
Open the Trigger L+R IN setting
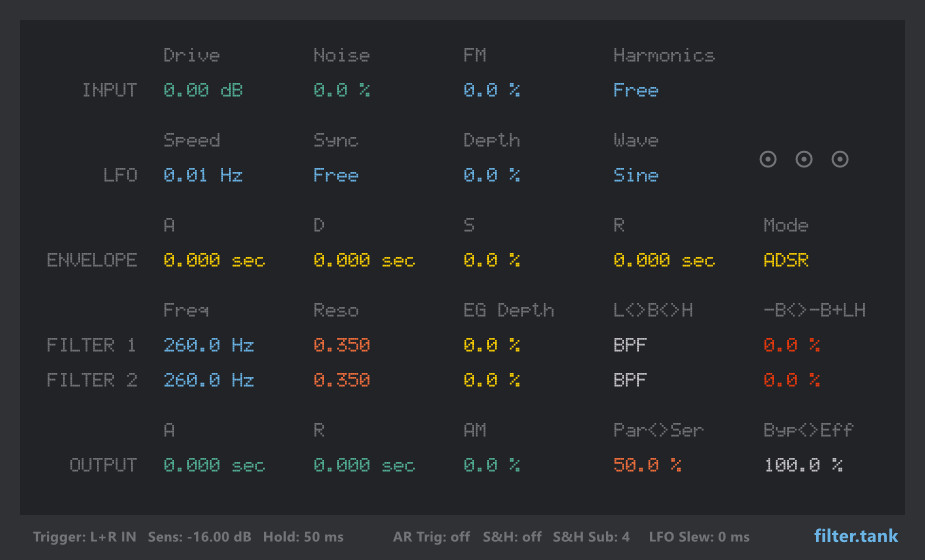(84, 537)
